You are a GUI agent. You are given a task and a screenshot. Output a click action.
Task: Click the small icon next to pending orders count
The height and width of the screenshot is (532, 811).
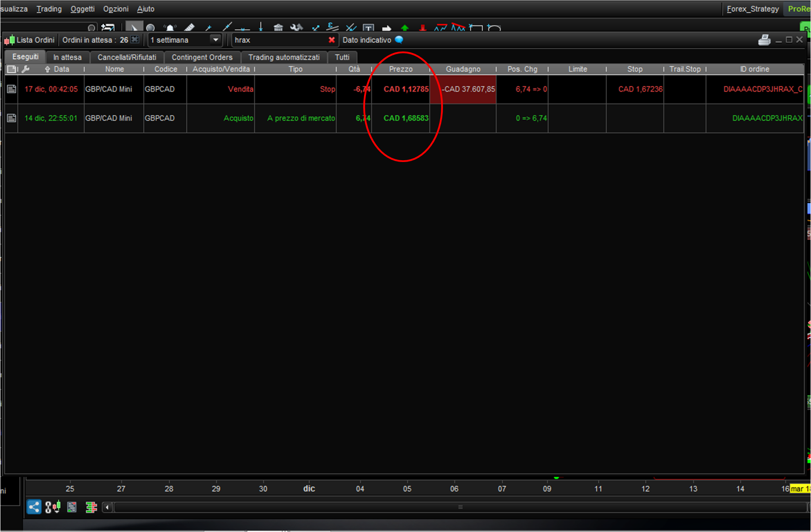(x=135, y=39)
